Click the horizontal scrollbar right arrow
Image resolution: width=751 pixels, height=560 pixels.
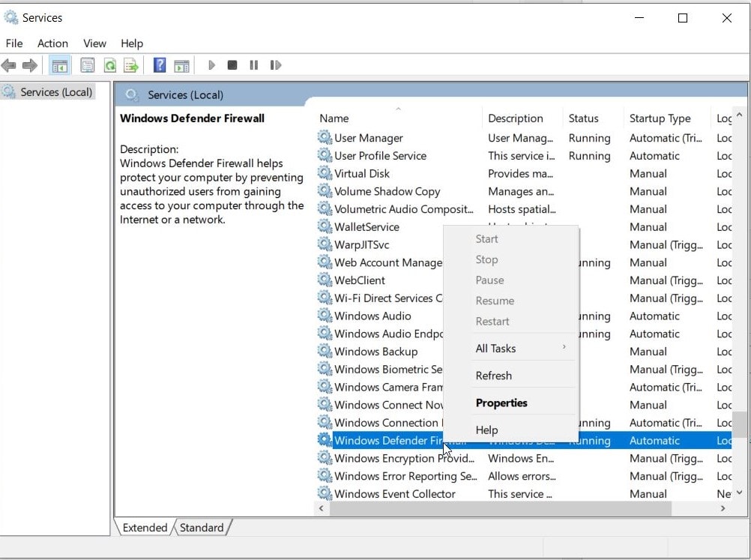(723, 508)
